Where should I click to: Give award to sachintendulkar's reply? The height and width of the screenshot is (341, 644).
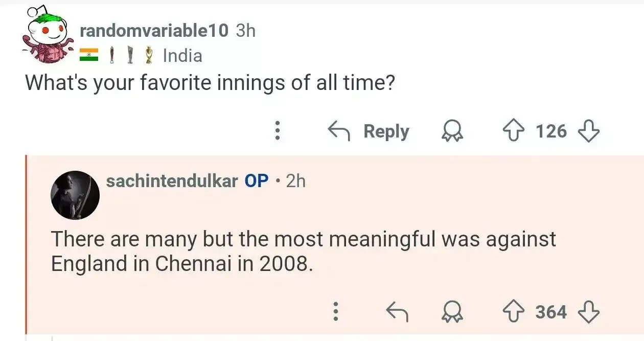pos(451,311)
